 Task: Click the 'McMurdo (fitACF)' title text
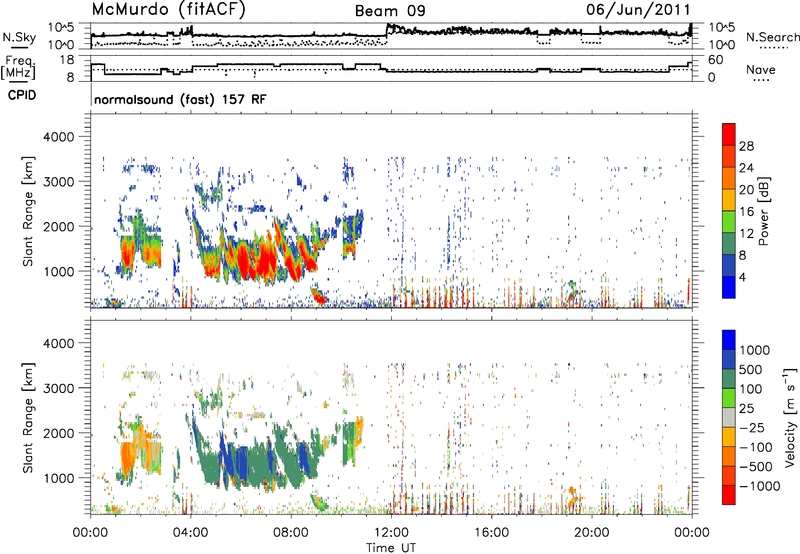168,10
